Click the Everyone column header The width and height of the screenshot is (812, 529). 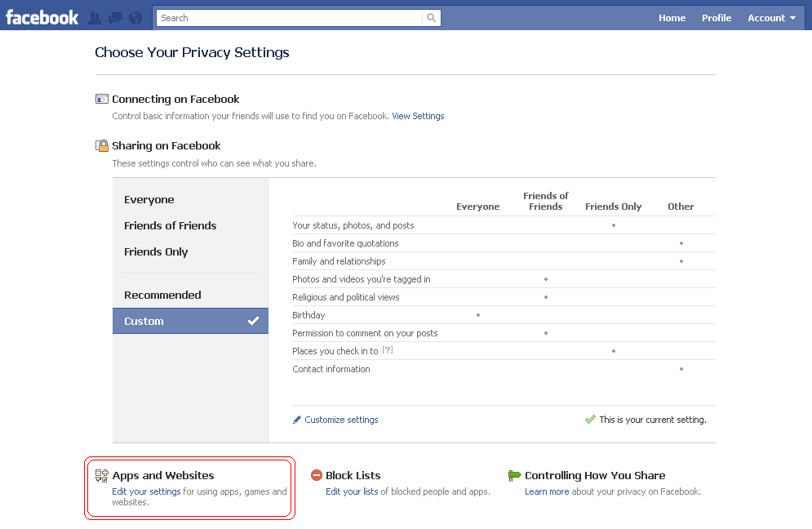click(x=478, y=207)
